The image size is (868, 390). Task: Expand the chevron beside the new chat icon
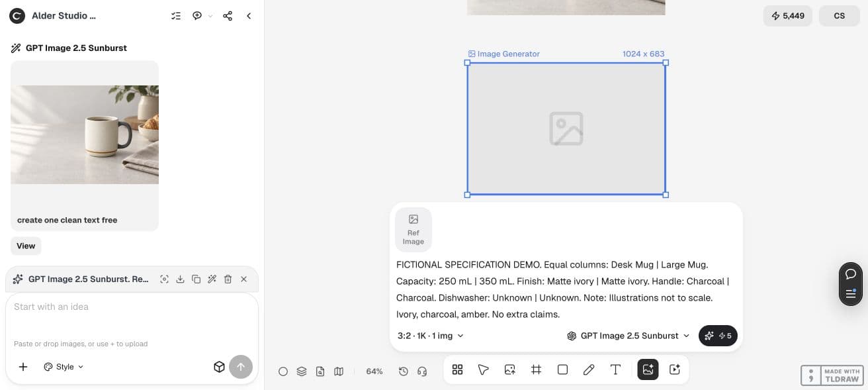click(210, 16)
